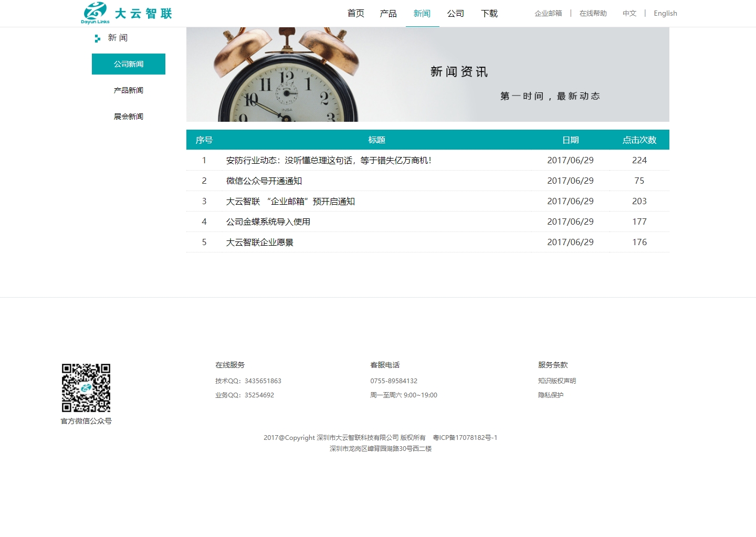Open the 知识版权声明 footer link
Image resolution: width=756 pixels, height=537 pixels.
[x=557, y=381]
